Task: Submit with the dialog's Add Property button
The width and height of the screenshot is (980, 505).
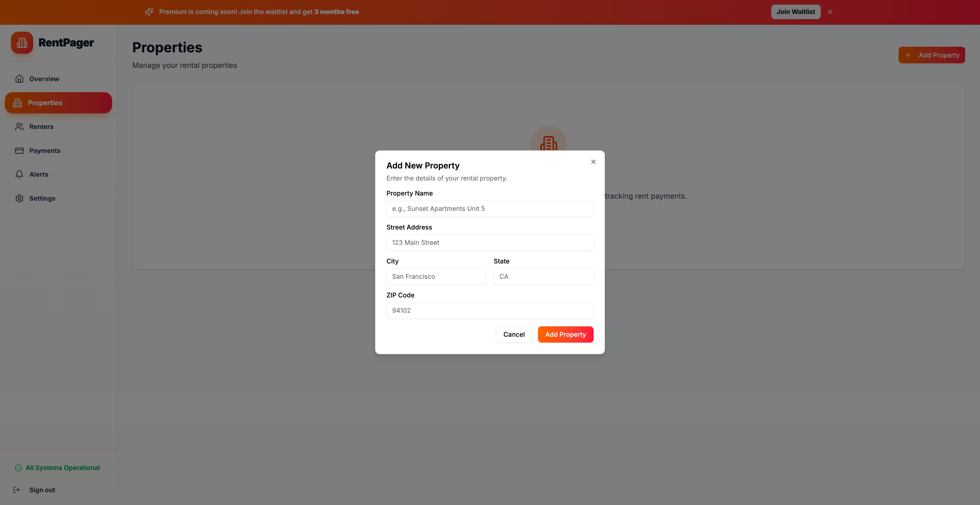Action: point(565,334)
